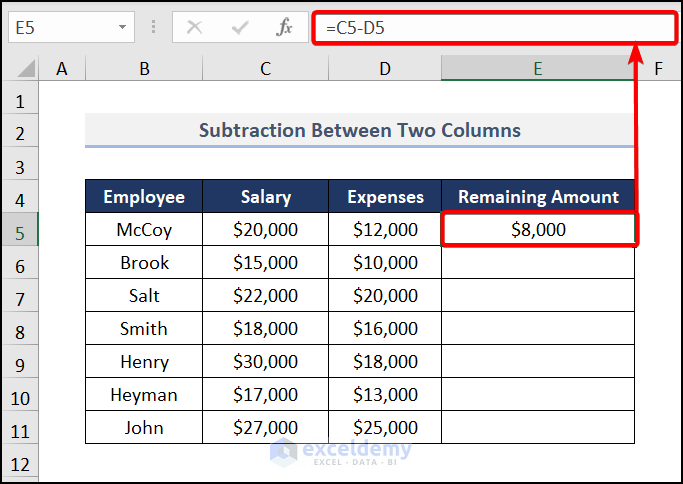This screenshot has width=683, height=484.
Task: Click the Insert Function fx icon
Action: point(285,27)
